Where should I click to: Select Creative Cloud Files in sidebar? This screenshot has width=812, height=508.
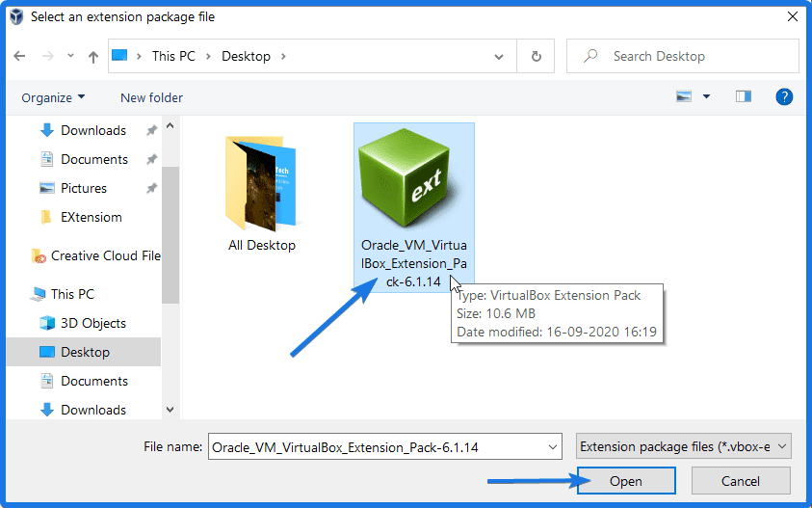click(x=95, y=255)
